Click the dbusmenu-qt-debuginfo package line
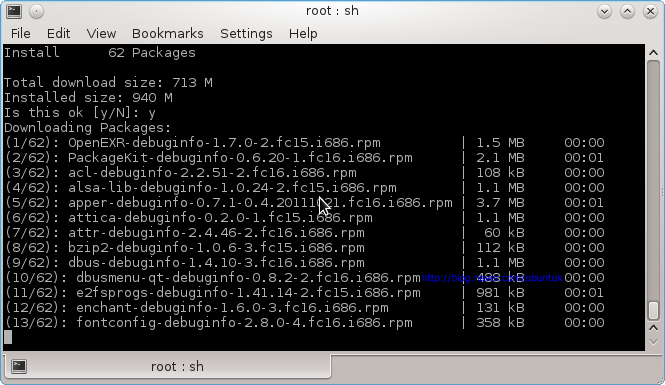665x385 pixels. (305, 278)
